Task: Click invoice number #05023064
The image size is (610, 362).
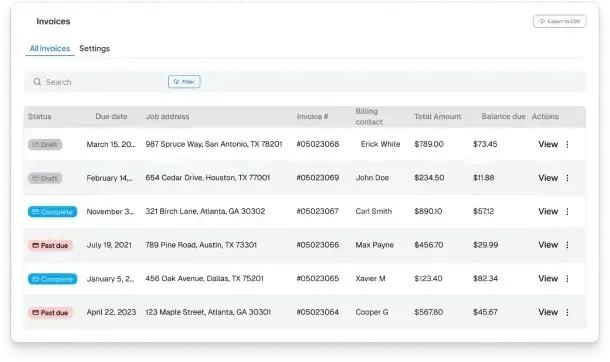Action: point(318,312)
